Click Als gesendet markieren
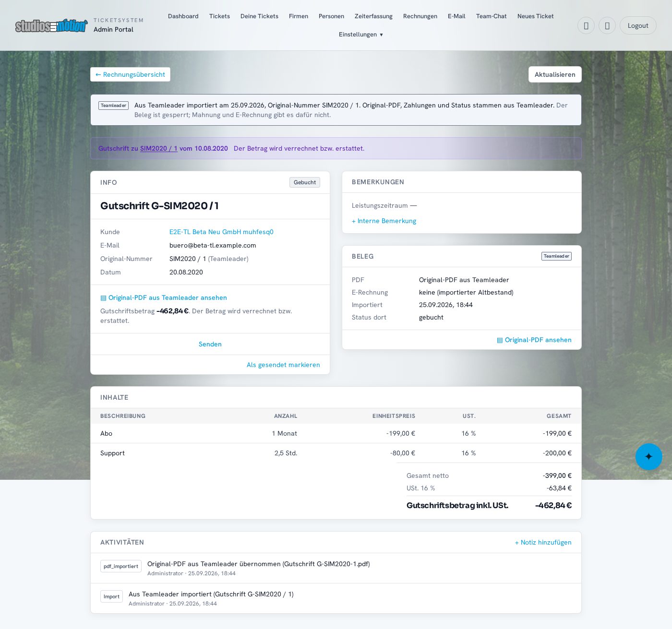This screenshot has width=672, height=629. point(283,365)
